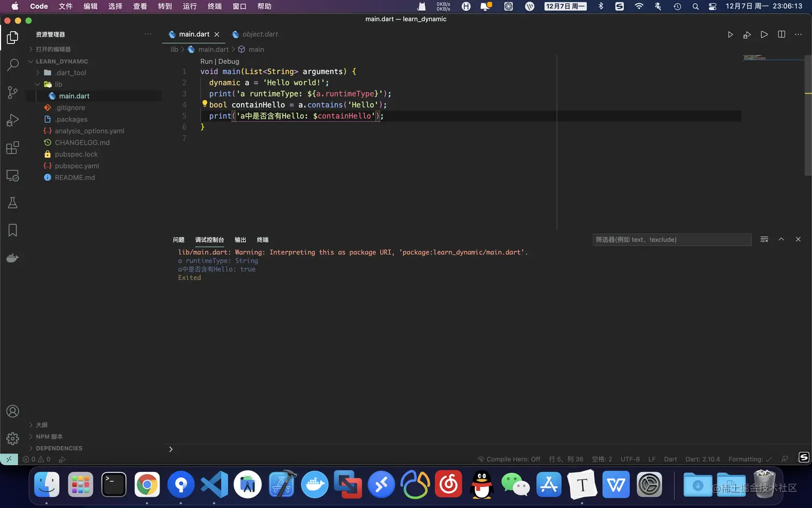Run the Dart file with the play icon

click(x=730, y=34)
